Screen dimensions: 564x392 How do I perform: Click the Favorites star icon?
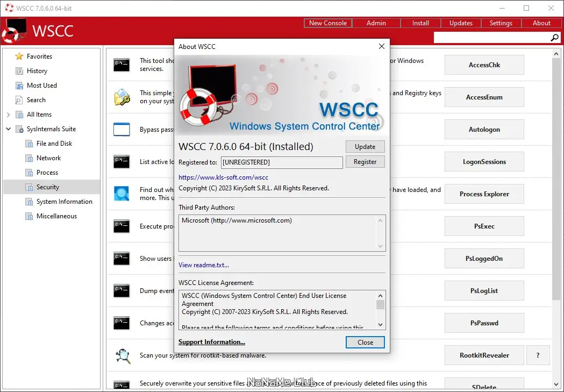[x=19, y=56]
